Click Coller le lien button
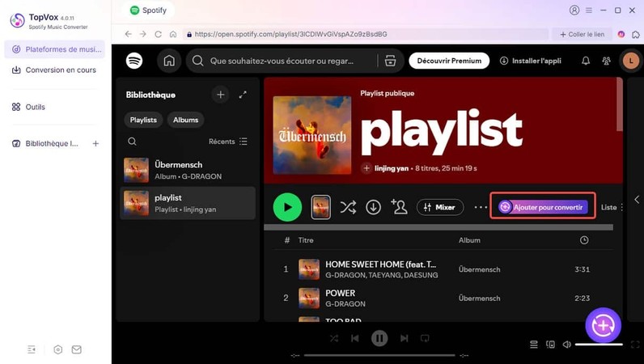 [582, 35]
